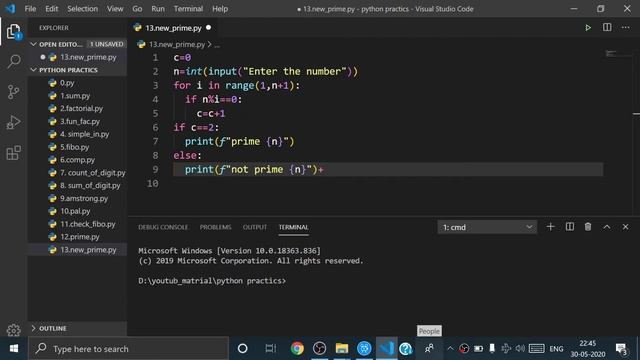The height and width of the screenshot is (360, 640).
Task: Open the Edit menu
Action: [51, 9]
